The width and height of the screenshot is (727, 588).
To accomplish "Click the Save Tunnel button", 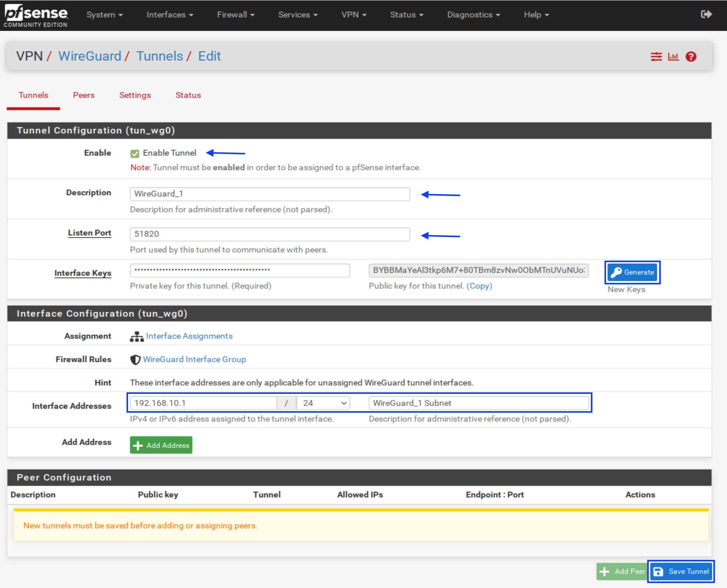I will pyautogui.click(x=681, y=571).
